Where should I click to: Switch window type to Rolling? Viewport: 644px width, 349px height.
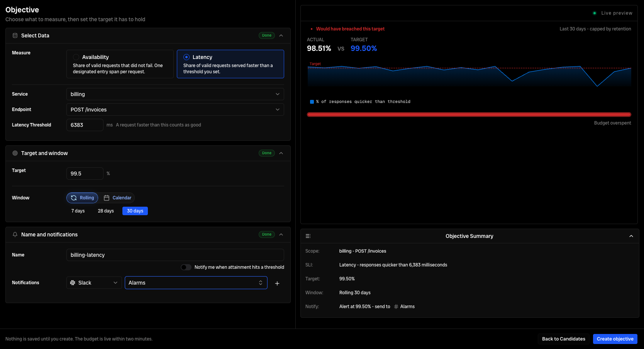pyautogui.click(x=82, y=198)
